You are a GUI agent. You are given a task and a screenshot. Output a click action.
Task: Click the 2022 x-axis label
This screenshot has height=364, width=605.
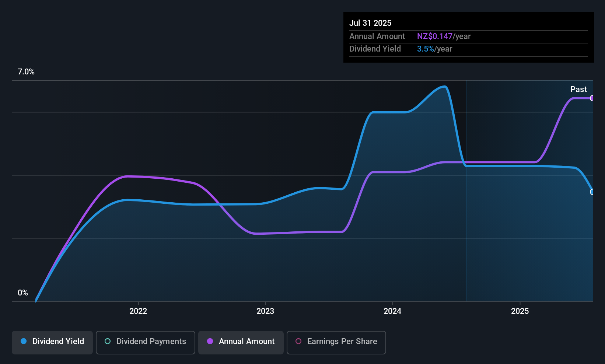pos(138,311)
